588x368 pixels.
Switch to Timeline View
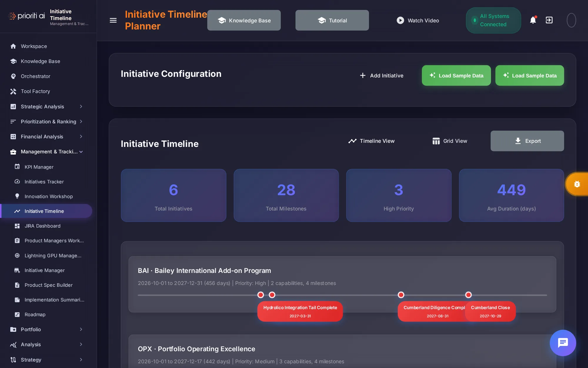(371, 141)
